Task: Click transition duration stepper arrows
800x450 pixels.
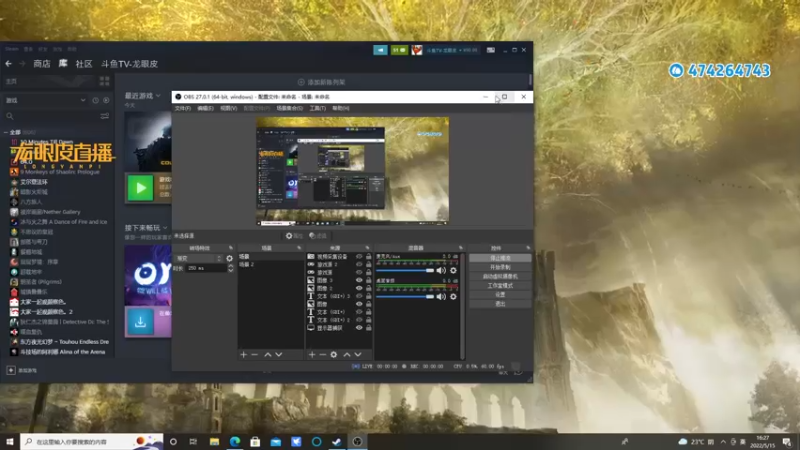Action: (231, 268)
